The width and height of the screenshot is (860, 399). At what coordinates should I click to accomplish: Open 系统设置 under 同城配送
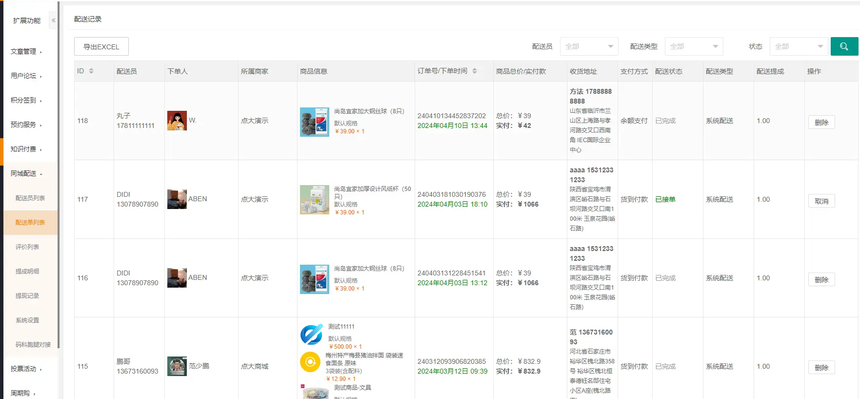(x=27, y=320)
